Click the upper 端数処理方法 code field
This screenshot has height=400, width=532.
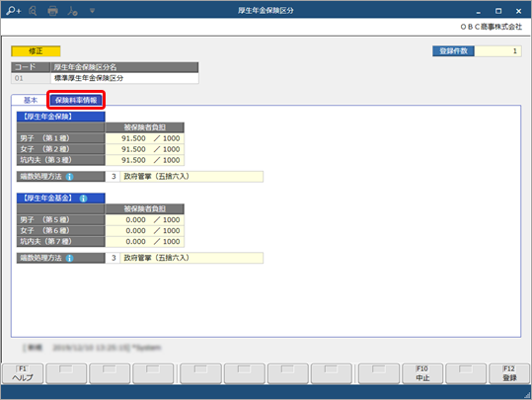click(x=113, y=177)
